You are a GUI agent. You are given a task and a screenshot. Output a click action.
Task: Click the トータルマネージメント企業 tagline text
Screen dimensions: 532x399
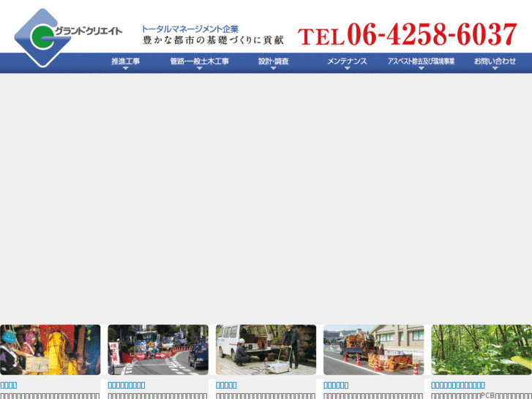coord(190,29)
